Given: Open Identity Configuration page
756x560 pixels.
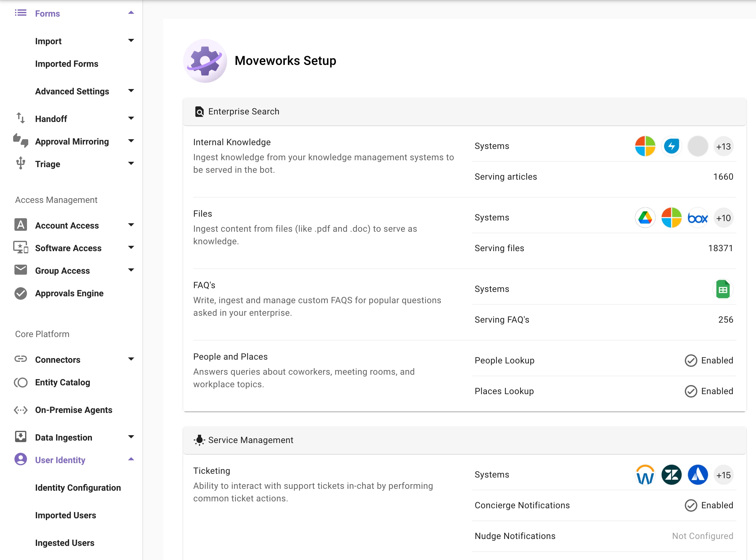Looking at the screenshot, I should pos(78,488).
